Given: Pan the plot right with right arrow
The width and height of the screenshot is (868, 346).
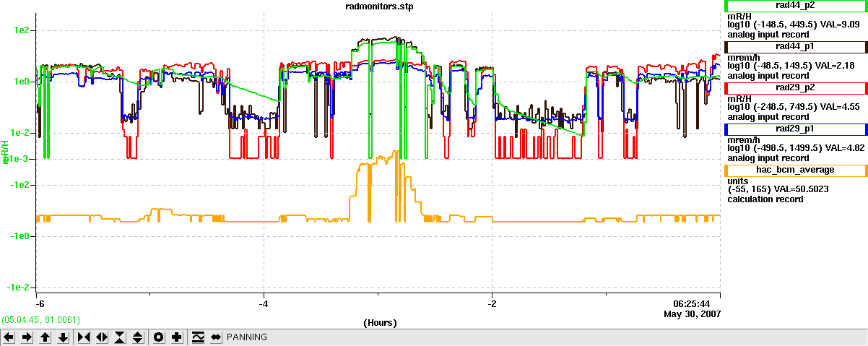Looking at the screenshot, I should click(27, 337).
